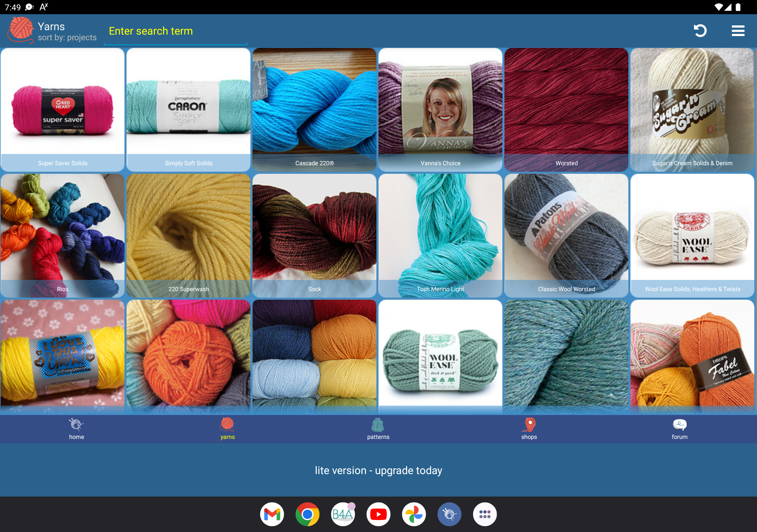Focus the Enter search term field
Viewport: 757px width, 532px height.
pyautogui.click(x=175, y=31)
